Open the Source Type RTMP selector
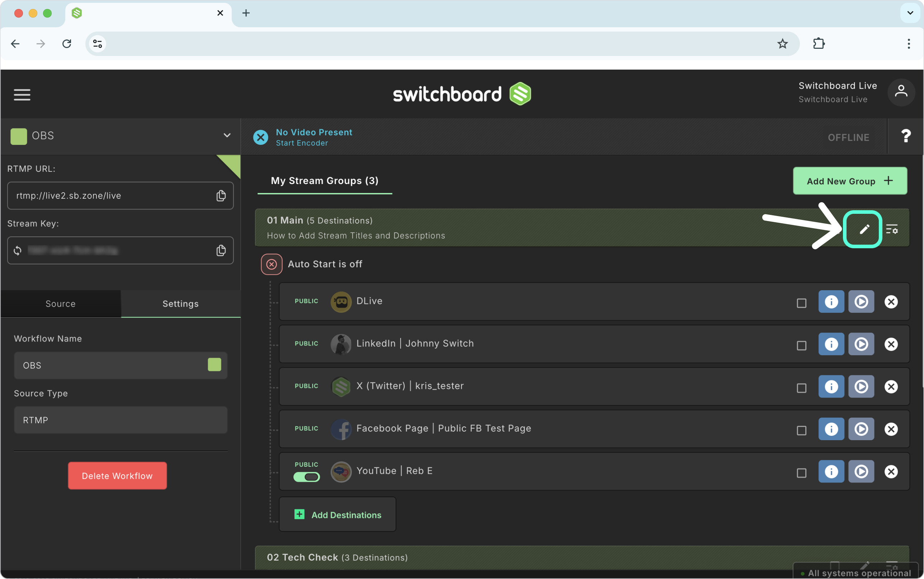 [121, 420]
